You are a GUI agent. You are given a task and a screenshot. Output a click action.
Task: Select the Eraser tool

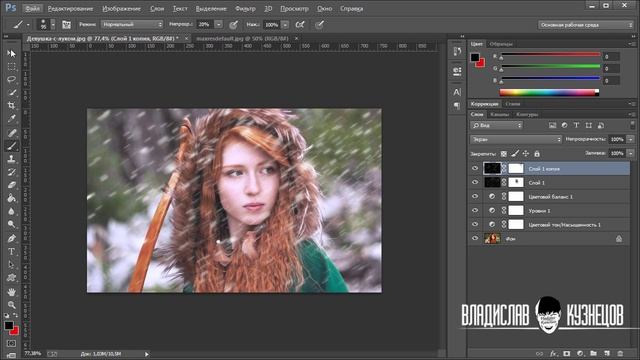click(x=11, y=185)
